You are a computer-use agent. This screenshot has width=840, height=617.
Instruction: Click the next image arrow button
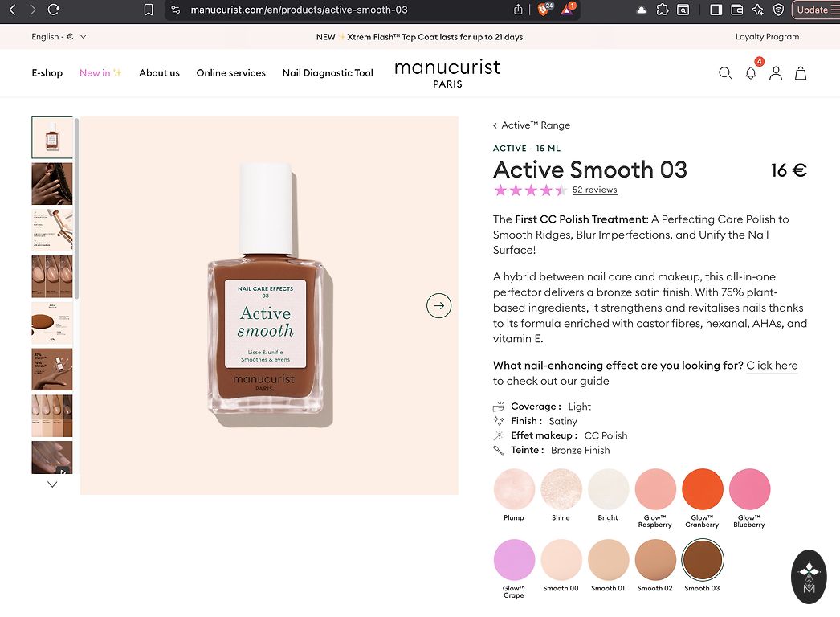[439, 305]
